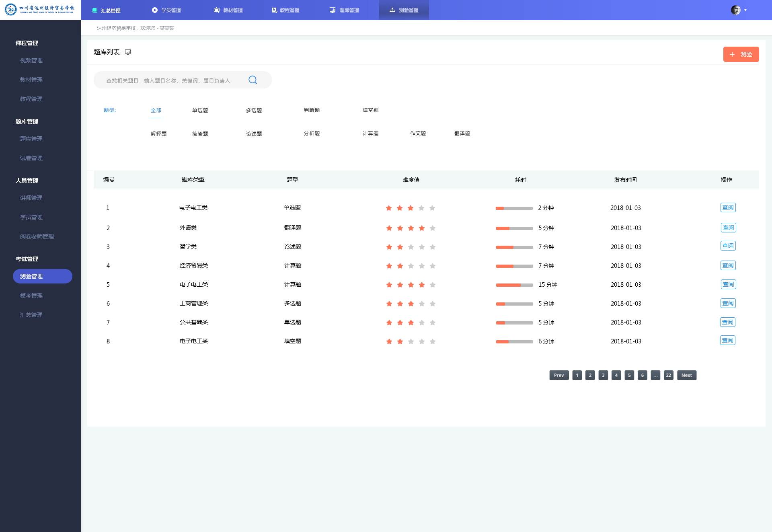Click the Prev pagination button
The image size is (772, 532).
pyautogui.click(x=559, y=375)
